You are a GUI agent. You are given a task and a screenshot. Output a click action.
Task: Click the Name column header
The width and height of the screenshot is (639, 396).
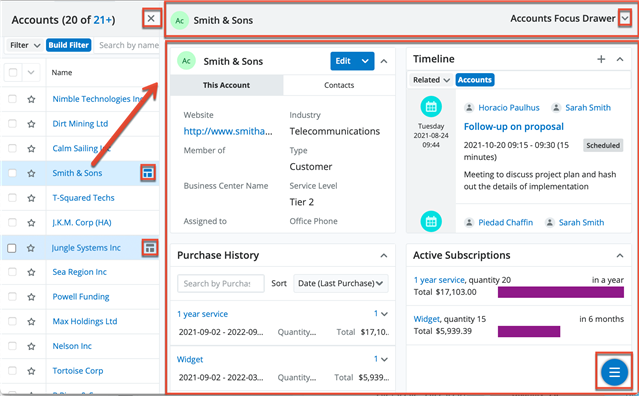pos(62,73)
